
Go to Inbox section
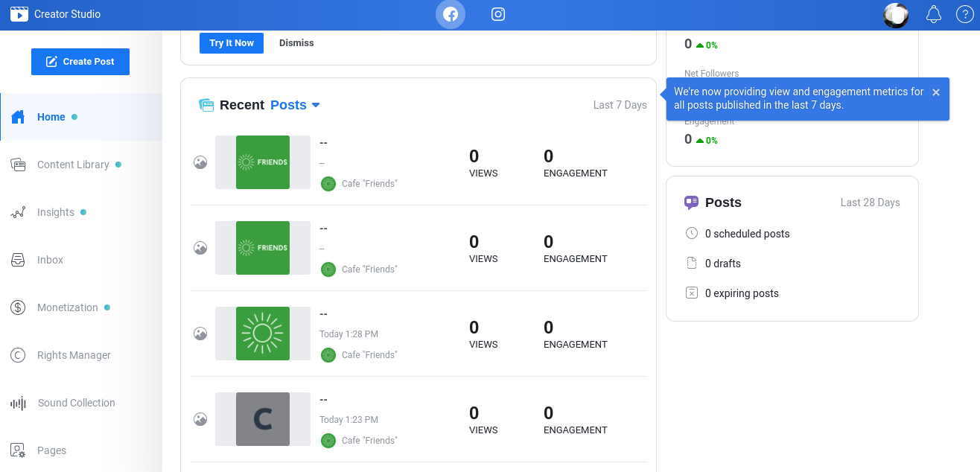pyautogui.click(x=50, y=260)
